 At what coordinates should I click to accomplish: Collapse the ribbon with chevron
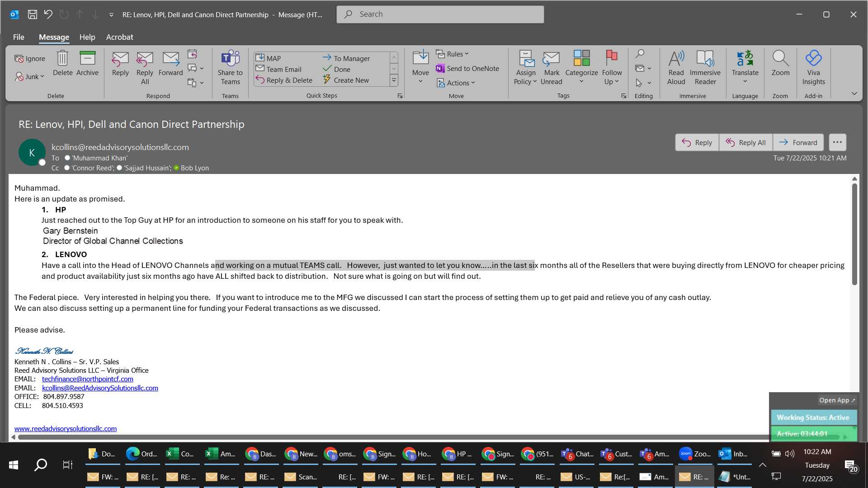tap(854, 94)
